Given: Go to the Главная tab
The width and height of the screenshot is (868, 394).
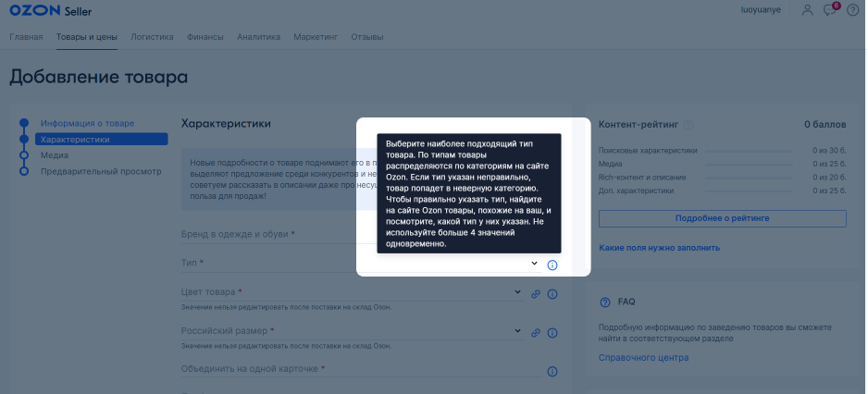Looking at the screenshot, I should 26,37.
